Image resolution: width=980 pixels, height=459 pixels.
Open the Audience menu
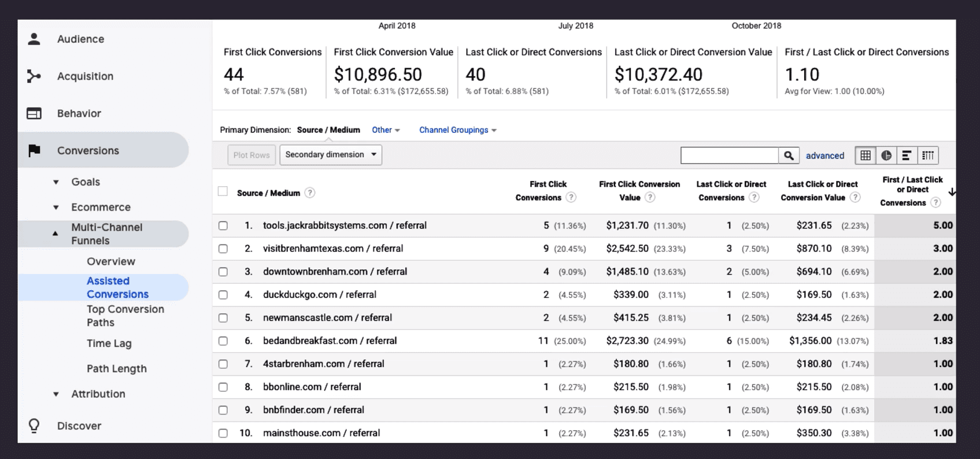(80, 39)
